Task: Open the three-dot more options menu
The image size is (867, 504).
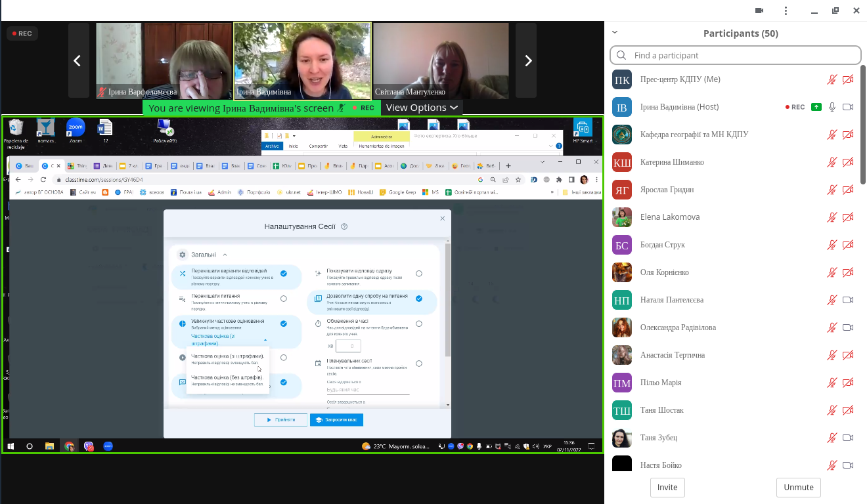Action: click(786, 10)
